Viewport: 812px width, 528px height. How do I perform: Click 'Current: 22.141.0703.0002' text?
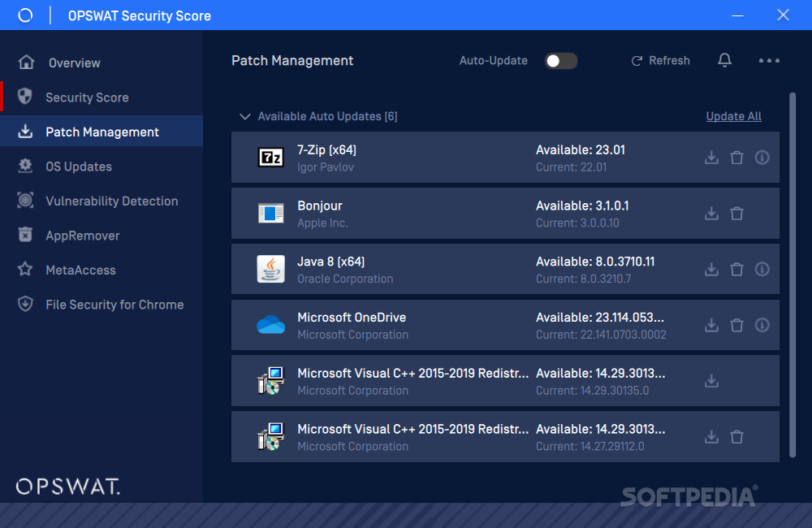click(x=601, y=335)
